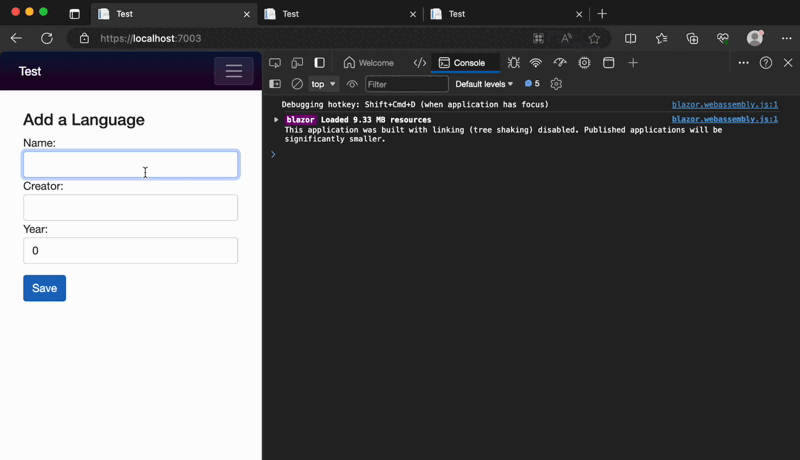This screenshot has width=800, height=460.
Task: Toggle the console sidebar panel
Action: (x=275, y=84)
